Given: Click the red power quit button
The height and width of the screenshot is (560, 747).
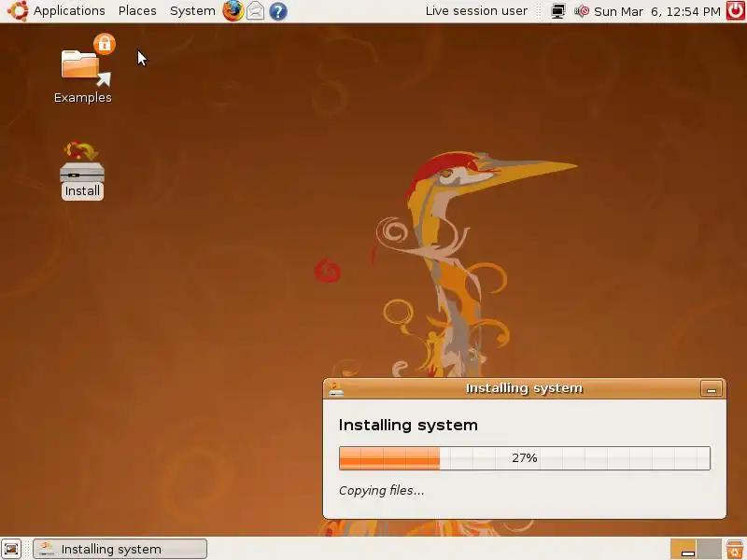Looking at the screenshot, I should (x=736, y=11).
